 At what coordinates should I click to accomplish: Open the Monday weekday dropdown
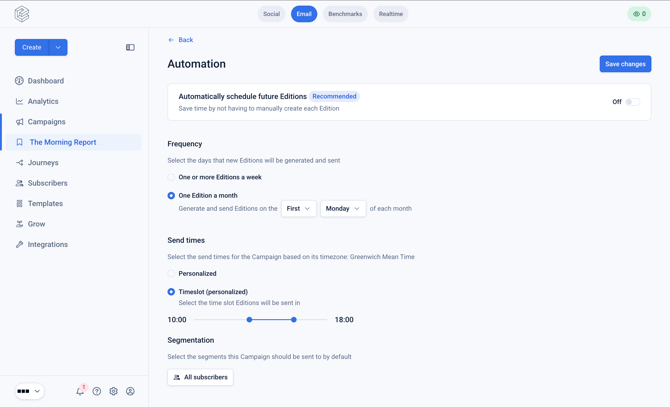coord(343,208)
